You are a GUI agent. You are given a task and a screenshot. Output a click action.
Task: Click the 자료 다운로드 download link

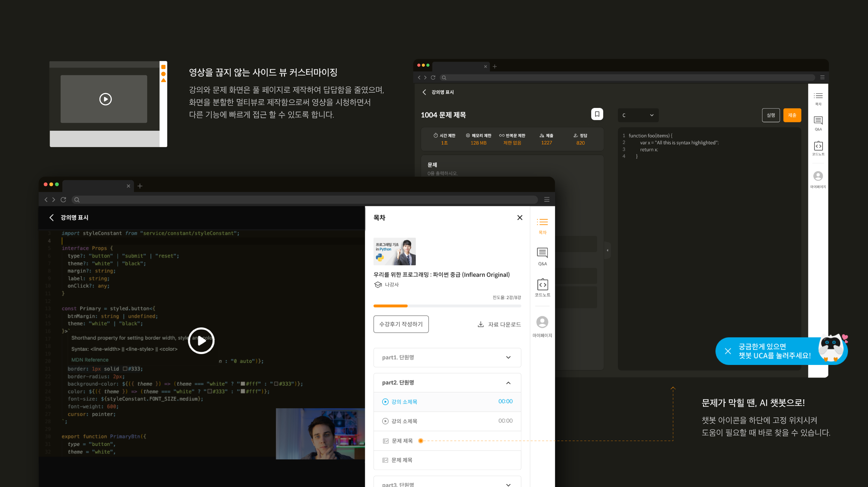[499, 324]
